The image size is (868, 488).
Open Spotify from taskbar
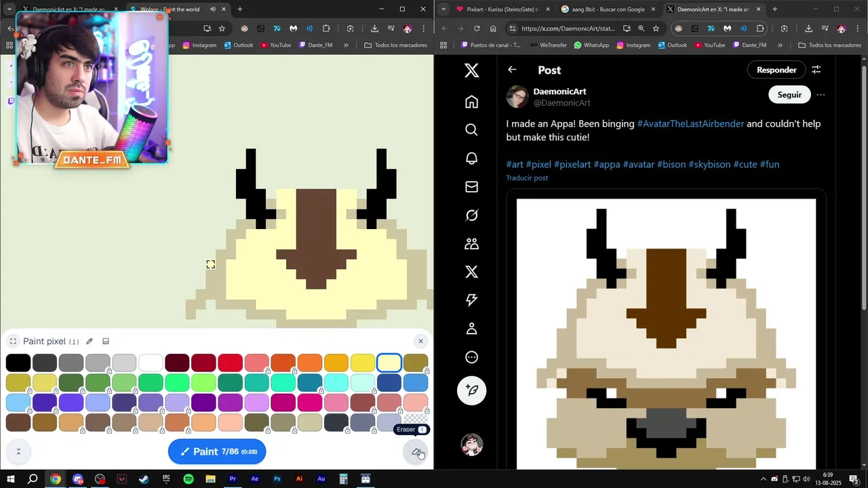(189, 479)
